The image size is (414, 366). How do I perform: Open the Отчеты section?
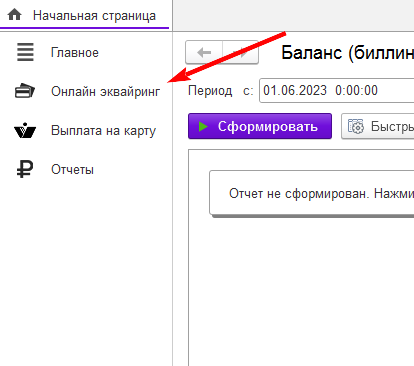pos(72,169)
